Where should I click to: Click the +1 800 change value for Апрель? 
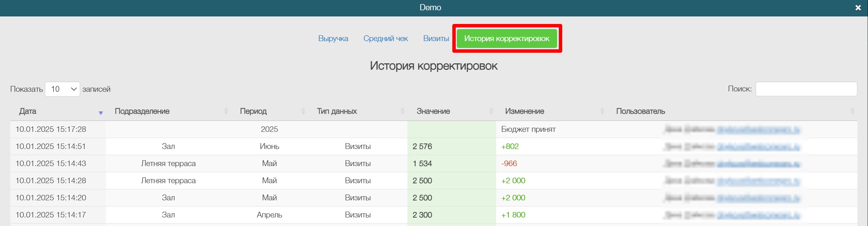coord(513,215)
